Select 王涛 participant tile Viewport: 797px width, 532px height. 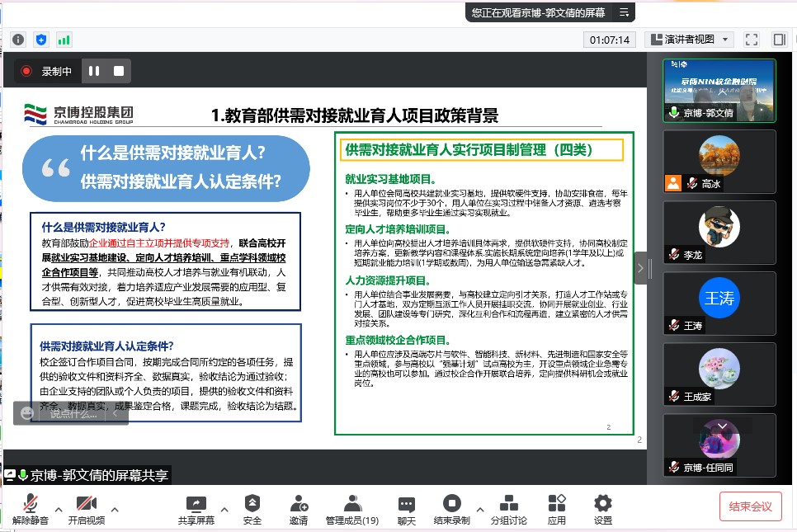point(719,304)
